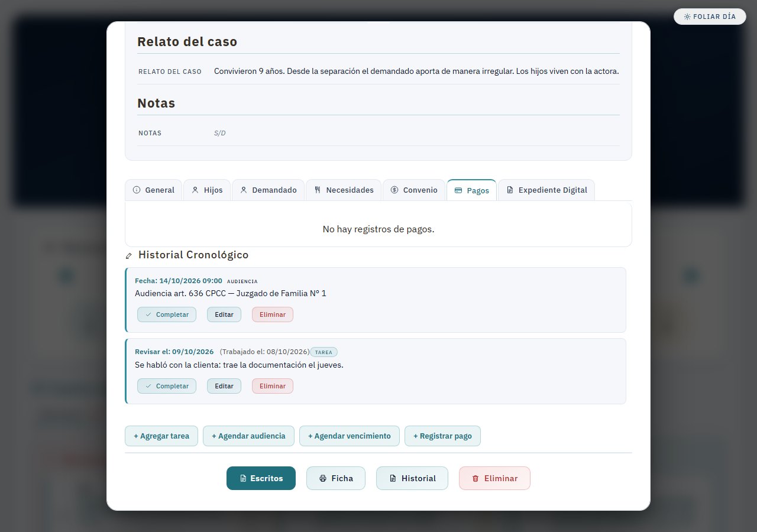Go to the Convenio tab

[x=414, y=190]
